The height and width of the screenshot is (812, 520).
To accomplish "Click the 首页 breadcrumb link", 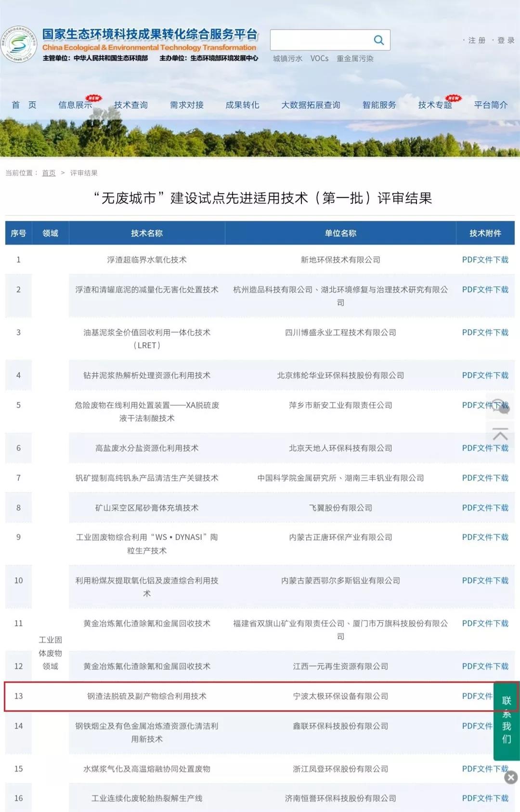I will click(x=49, y=173).
